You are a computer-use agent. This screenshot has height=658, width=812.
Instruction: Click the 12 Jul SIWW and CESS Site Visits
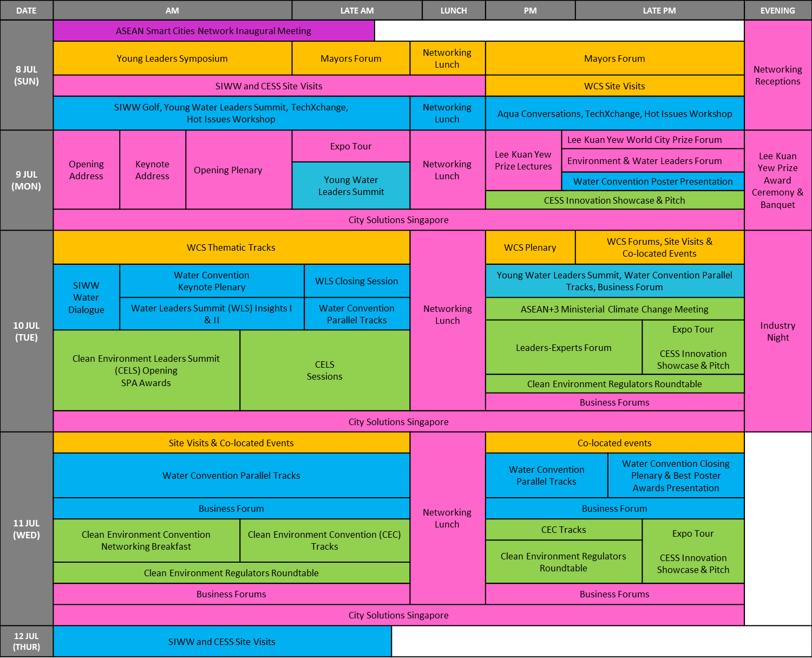222,642
